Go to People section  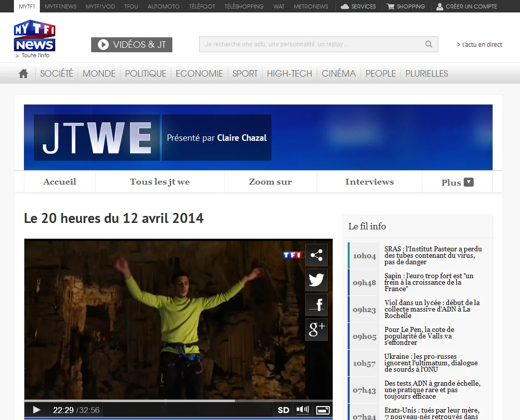[x=381, y=74]
